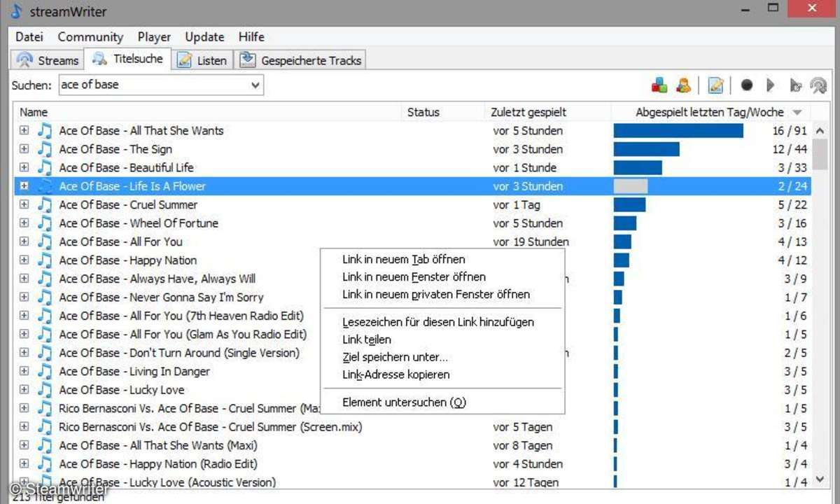Open the Datei menu
Image resolution: width=840 pixels, height=504 pixels.
[x=29, y=37]
